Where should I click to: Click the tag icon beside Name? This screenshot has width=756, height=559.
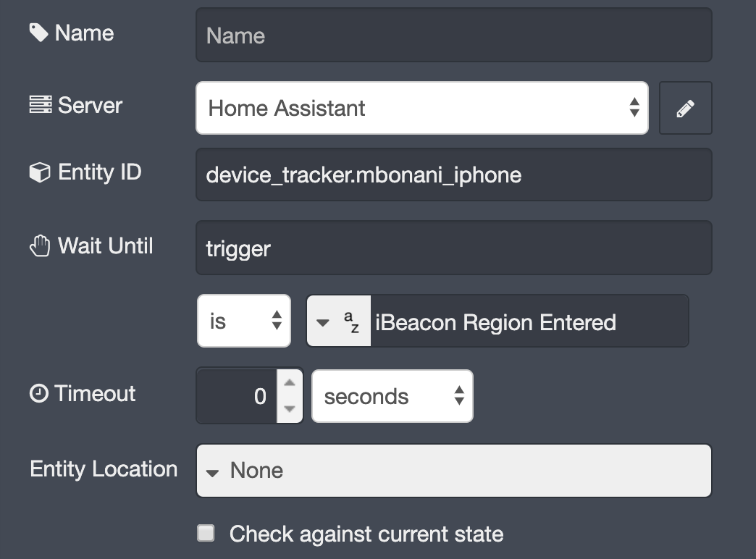click(x=41, y=32)
